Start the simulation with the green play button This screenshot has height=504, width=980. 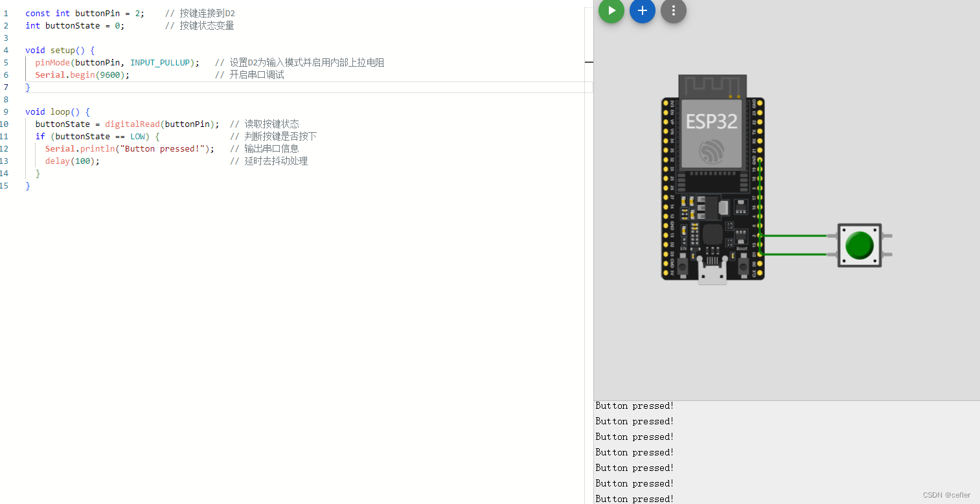click(611, 10)
